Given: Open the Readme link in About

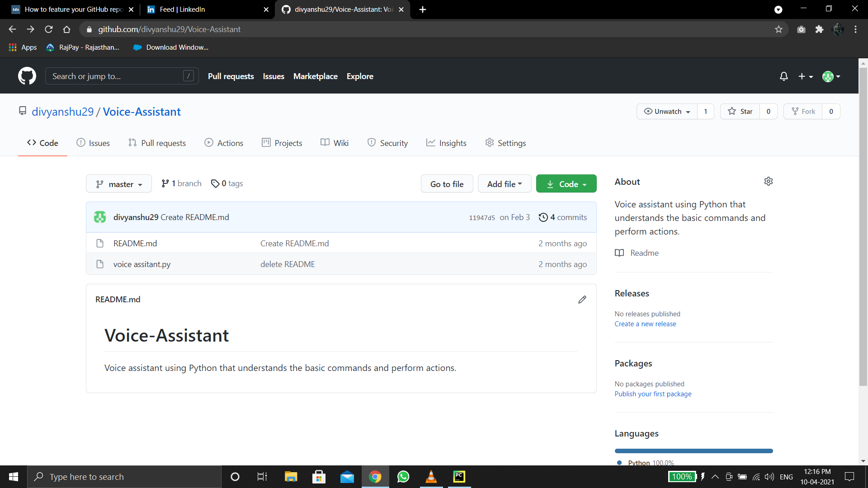Looking at the screenshot, I should click(x=644, y=253).
